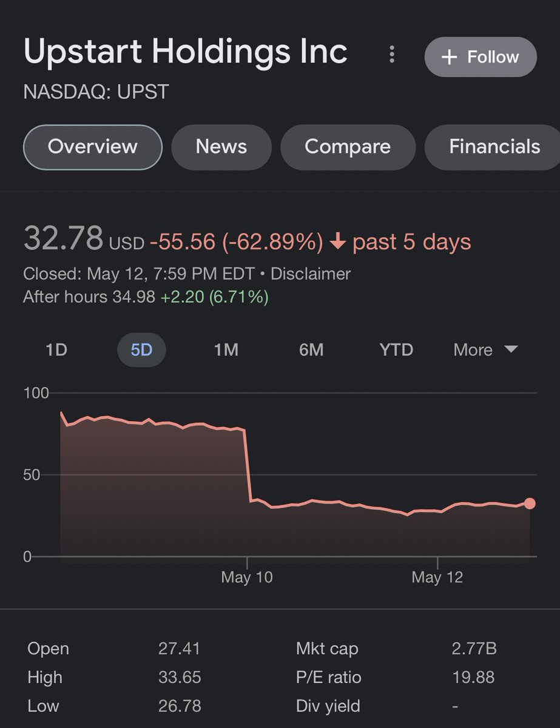Expand the More range dropdown

coord(485,350)
